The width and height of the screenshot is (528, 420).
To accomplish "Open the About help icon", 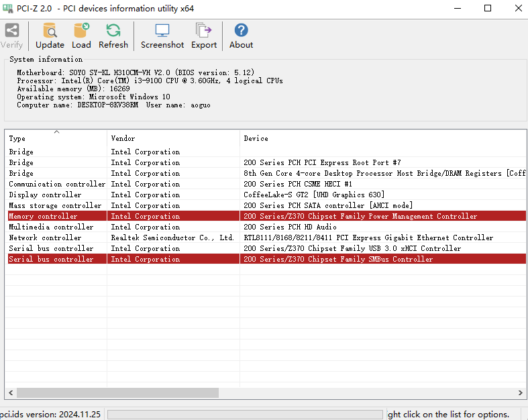I will tap(241, 31).
